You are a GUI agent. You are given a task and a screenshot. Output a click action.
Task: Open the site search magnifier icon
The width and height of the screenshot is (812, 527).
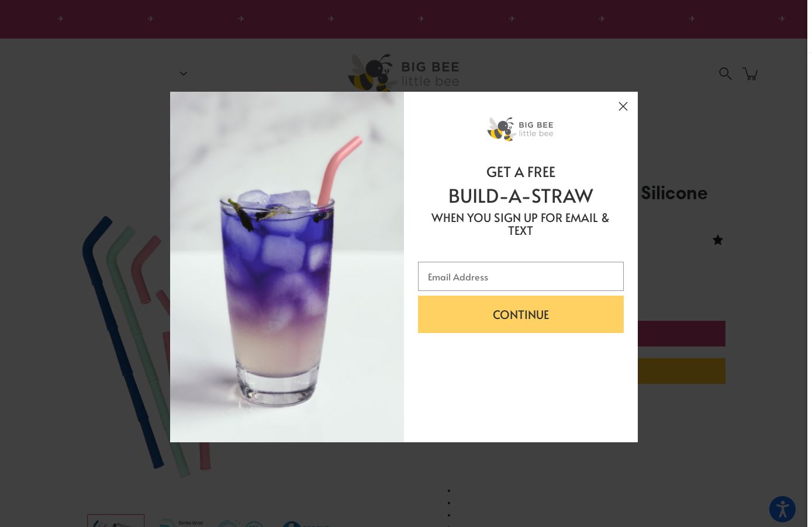725,74
